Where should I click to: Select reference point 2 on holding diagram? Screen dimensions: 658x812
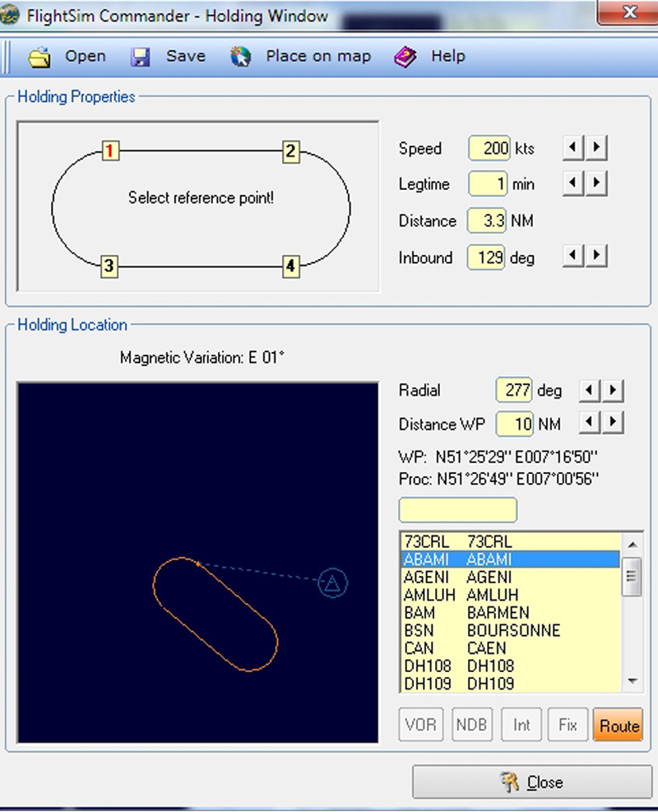[x=291, y=151]
